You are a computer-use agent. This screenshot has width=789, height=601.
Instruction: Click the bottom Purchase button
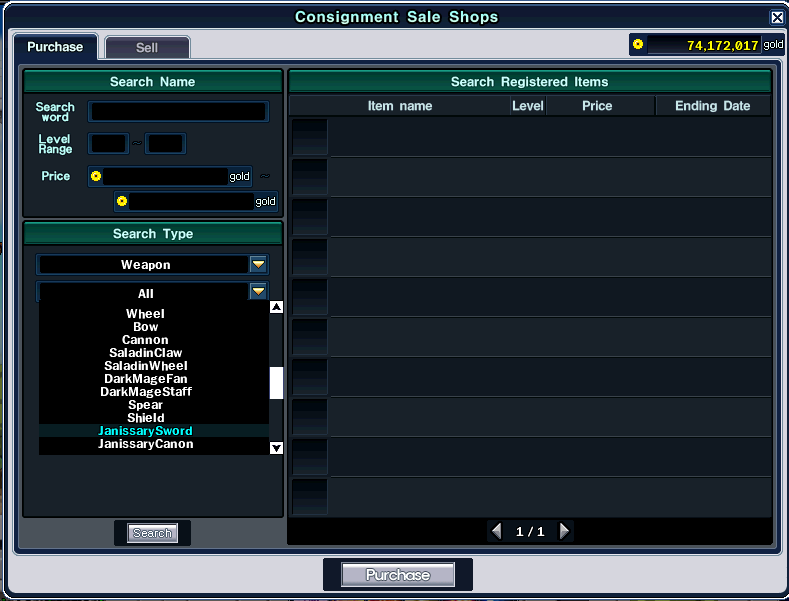(398, 575)
